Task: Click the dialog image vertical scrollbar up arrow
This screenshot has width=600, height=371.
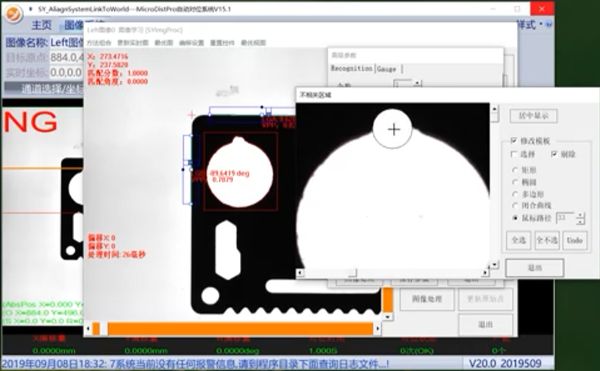Action: 494,109
